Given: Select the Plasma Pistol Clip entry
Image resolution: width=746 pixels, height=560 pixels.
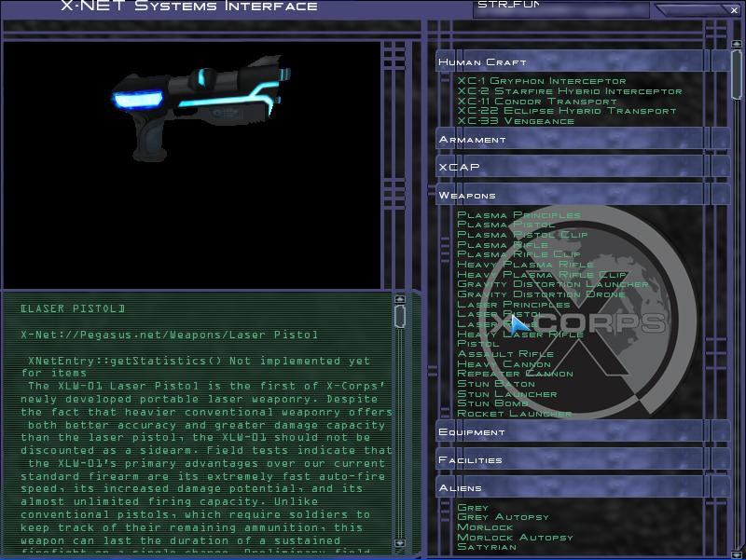Looking at the screenshot, I should tap(522, 235).
